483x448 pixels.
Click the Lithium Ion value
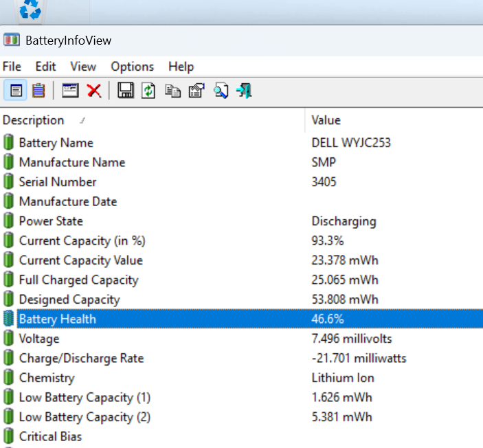pyautogui.click(x=343, y=378)
